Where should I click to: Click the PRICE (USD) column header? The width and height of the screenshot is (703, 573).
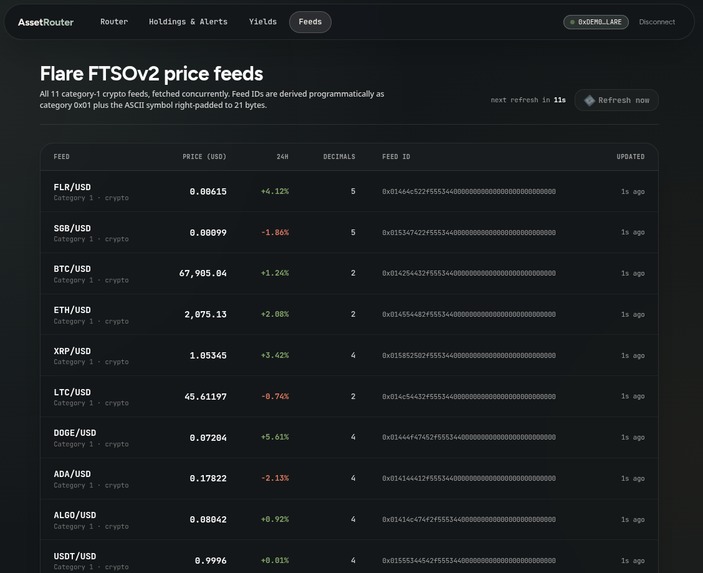(x=204, y=156)
